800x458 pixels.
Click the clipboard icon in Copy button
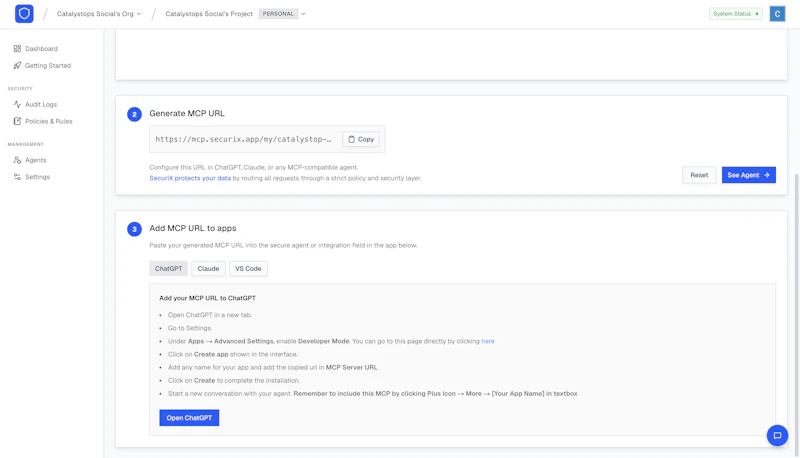[351, 139]
